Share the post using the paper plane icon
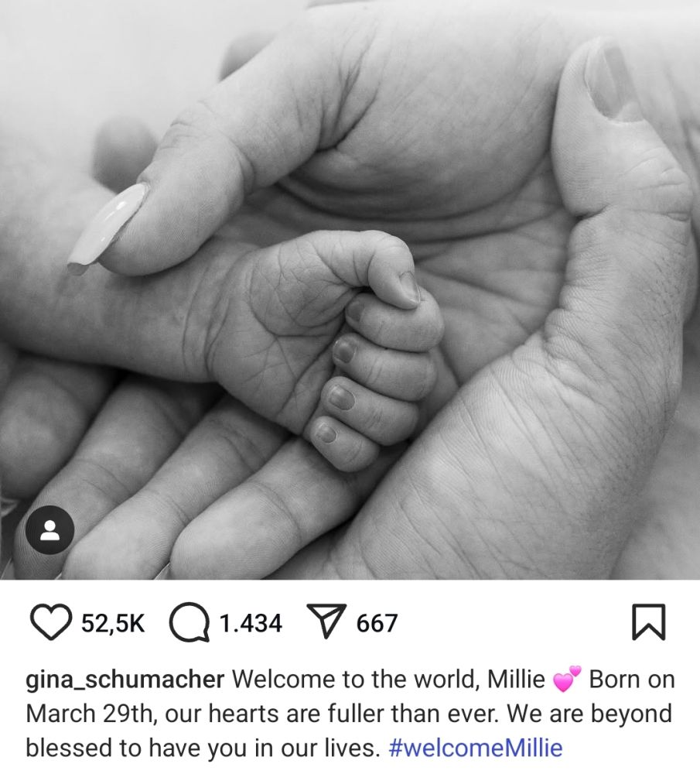This screenshot has width=700, height=774. (x=326, y=621)
